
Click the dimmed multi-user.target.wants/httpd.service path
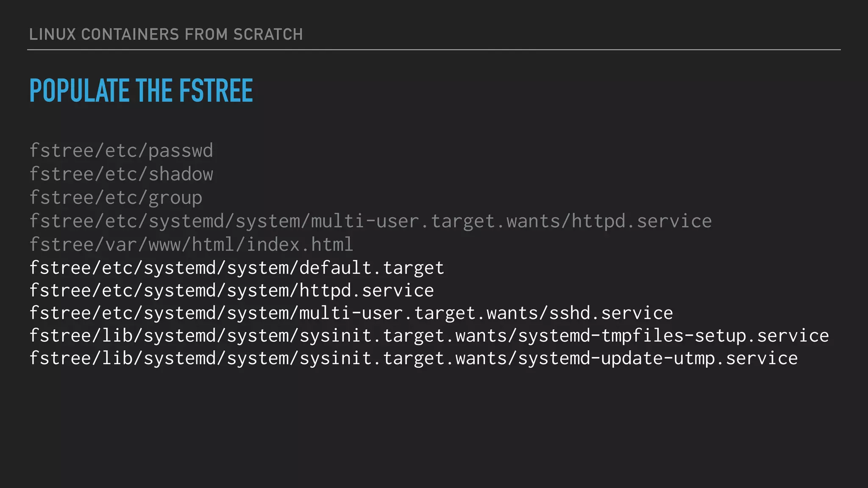click(370, 221)
